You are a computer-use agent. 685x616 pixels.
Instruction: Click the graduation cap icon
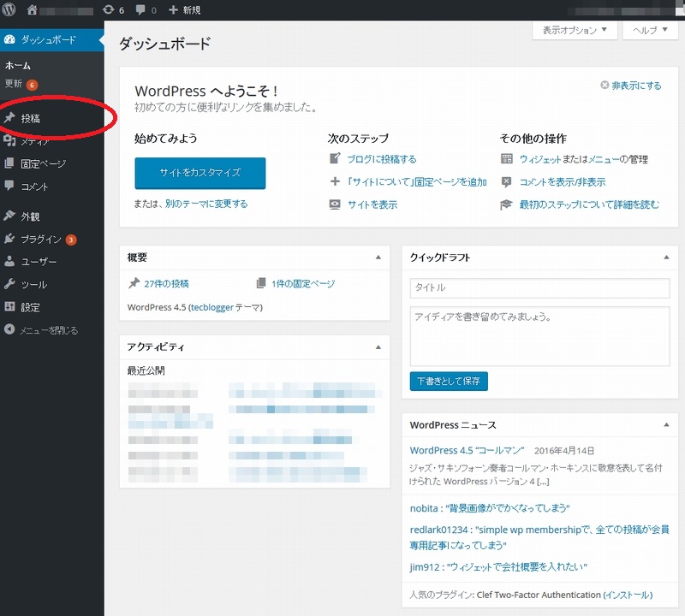pos(506,204)
